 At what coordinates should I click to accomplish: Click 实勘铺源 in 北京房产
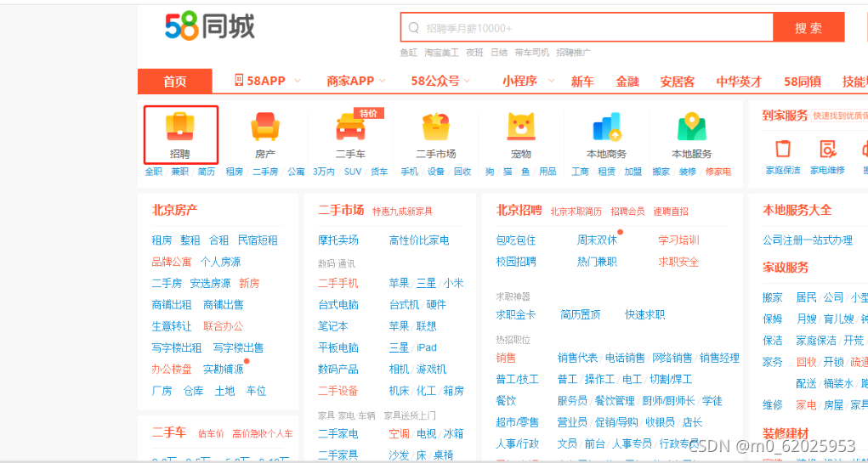point(223,369)
